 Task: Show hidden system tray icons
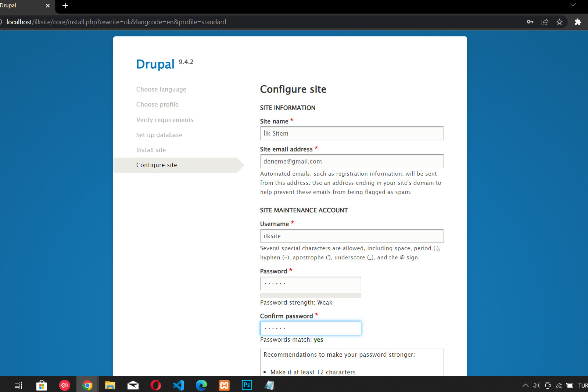pyautogui.click(x=525, y=385)
